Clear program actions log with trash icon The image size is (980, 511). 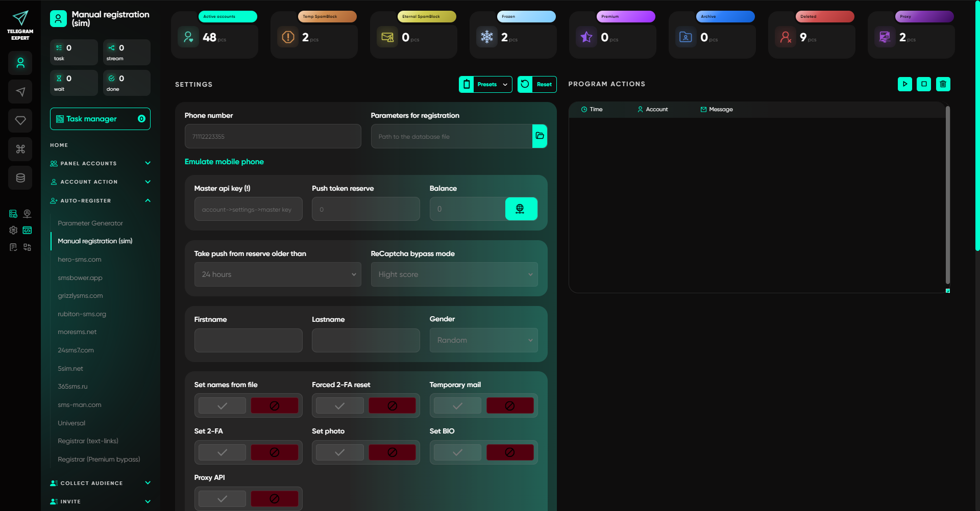943,84
